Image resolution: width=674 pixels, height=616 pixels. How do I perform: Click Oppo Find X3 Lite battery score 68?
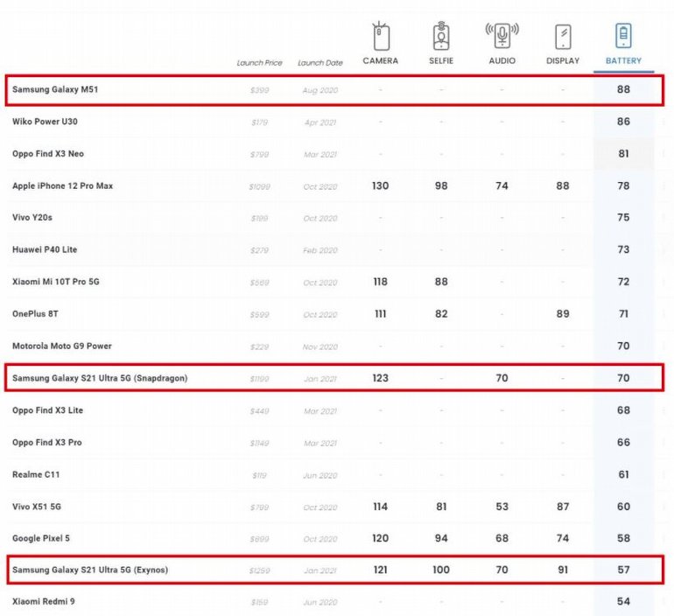(623, 410)
